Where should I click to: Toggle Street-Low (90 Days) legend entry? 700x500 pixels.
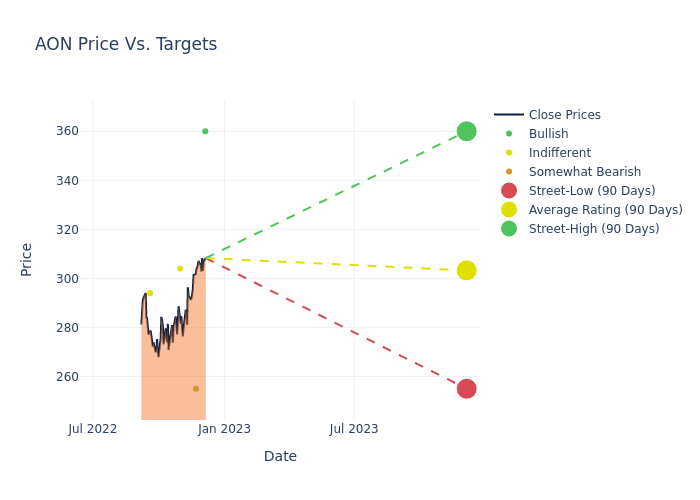[x=591, y=191]
